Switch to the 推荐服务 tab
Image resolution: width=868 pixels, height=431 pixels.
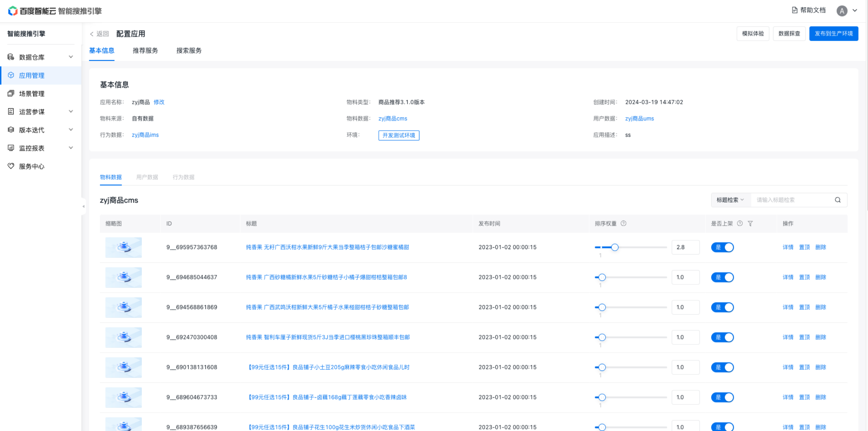[x=145, y=51]
